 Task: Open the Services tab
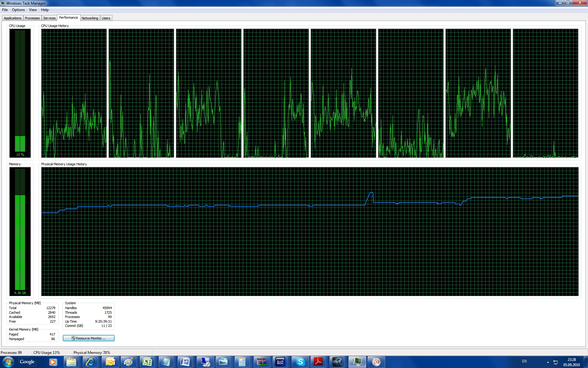pyautogui.click(x=49, y=18)
